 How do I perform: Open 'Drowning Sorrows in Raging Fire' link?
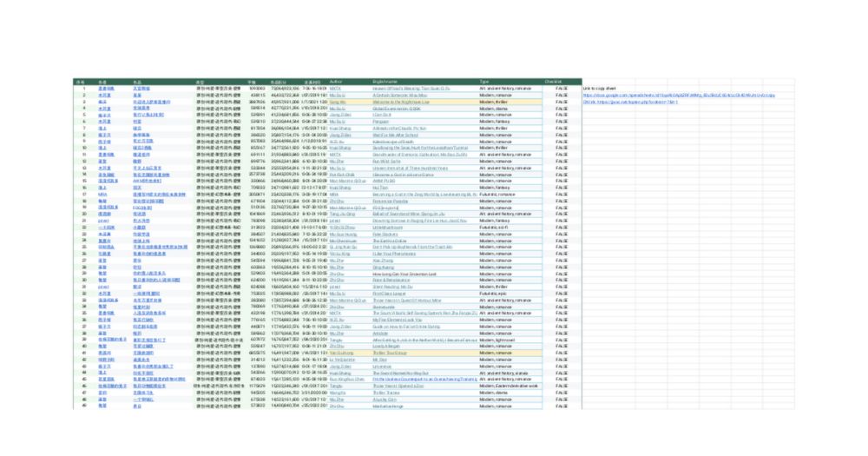(419, 221)
